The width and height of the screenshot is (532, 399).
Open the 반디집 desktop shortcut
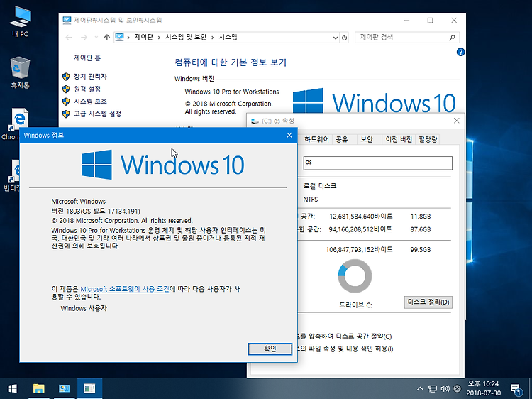[x=13, y=176]
